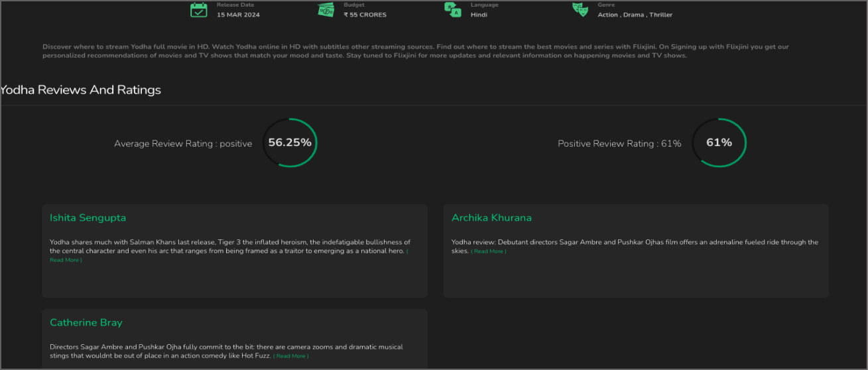The width and height of the screenshot is (868, 370).
Task: Open Read More in Ishita Sengupta's review
Action: tap(66, 260)
